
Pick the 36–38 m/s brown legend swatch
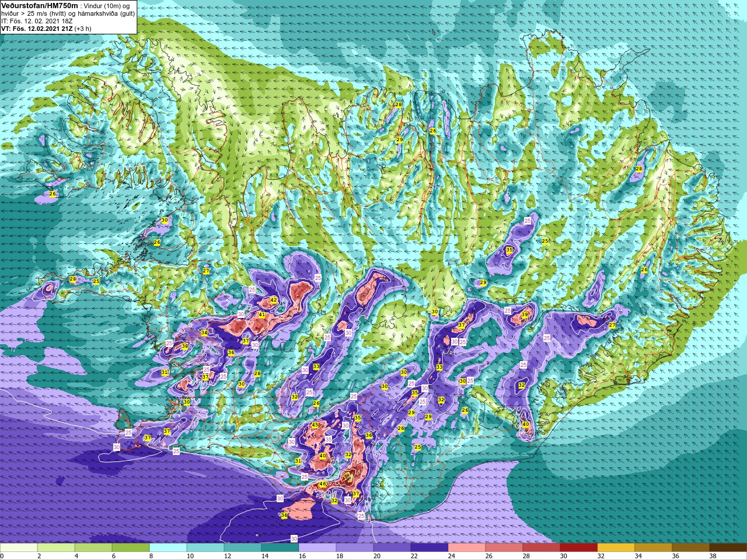[x=691, y=548]
